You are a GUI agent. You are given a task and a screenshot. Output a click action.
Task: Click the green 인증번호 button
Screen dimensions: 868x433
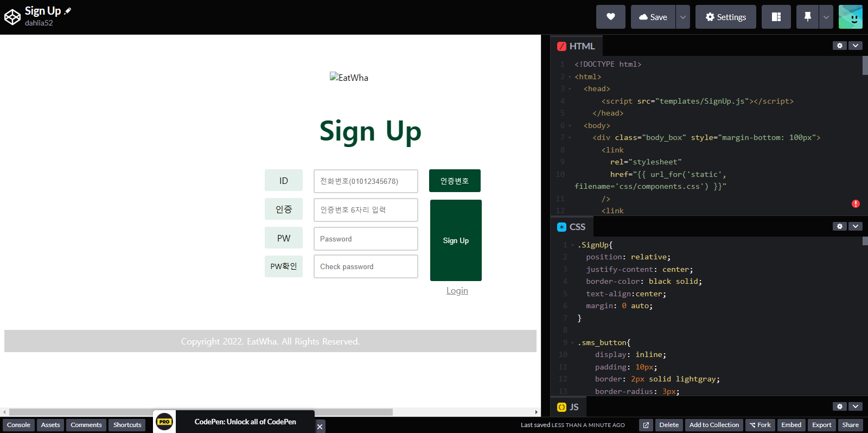(x=455, y=181)
